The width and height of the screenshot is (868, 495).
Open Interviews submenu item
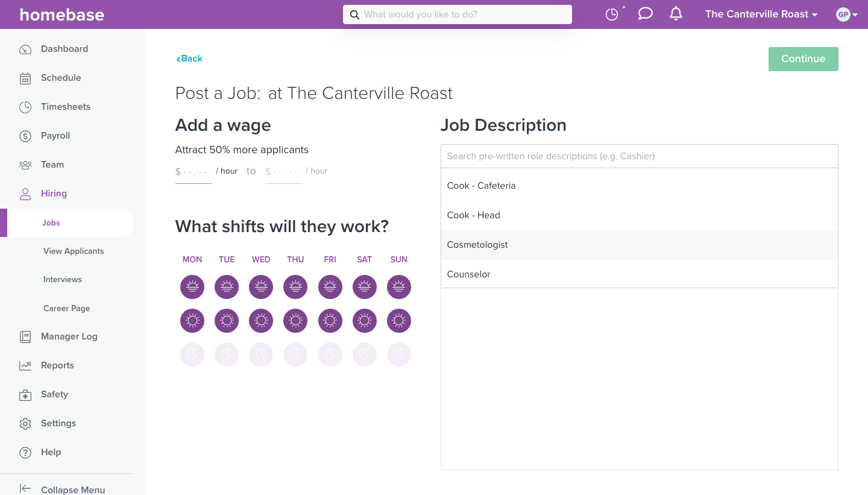click(x=63, y=279)
